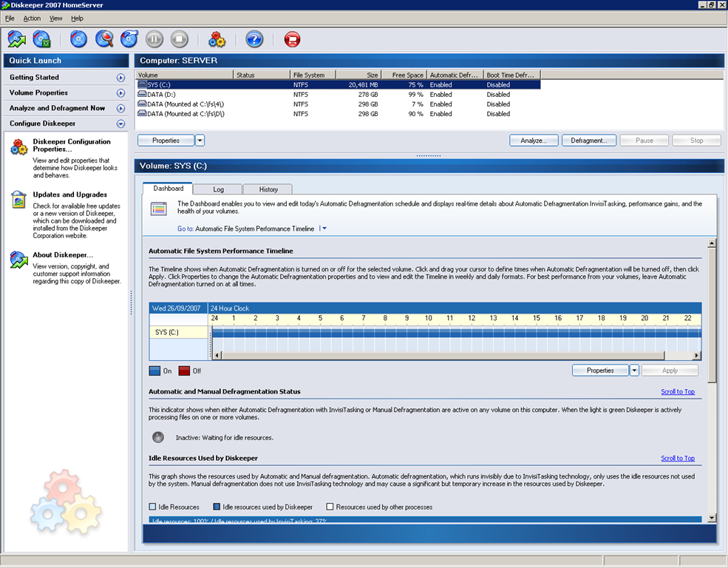Viewport: 728px width, 568px height.
Task: Click the timeline scrollbar right arrow
Action: click(x=696, y=355)
